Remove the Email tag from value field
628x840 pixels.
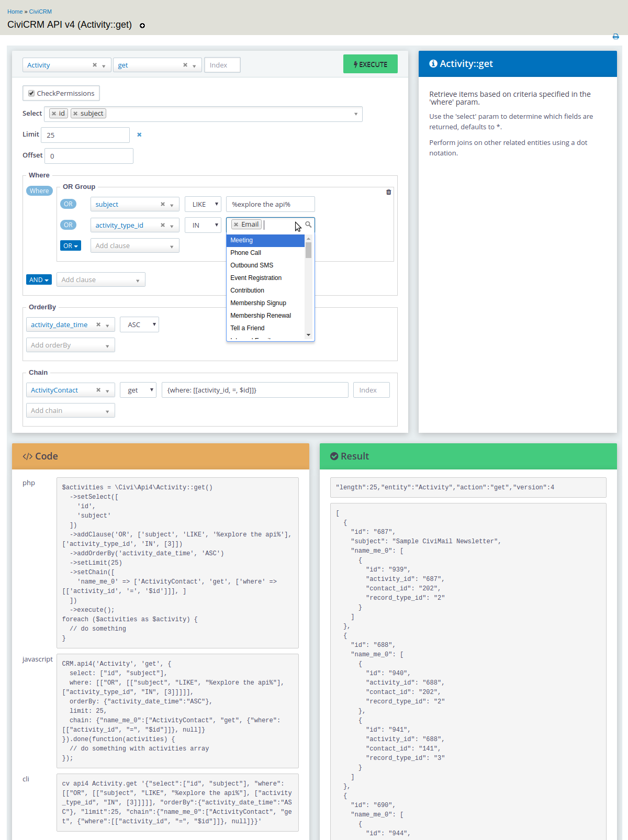(x=236, y=225)
